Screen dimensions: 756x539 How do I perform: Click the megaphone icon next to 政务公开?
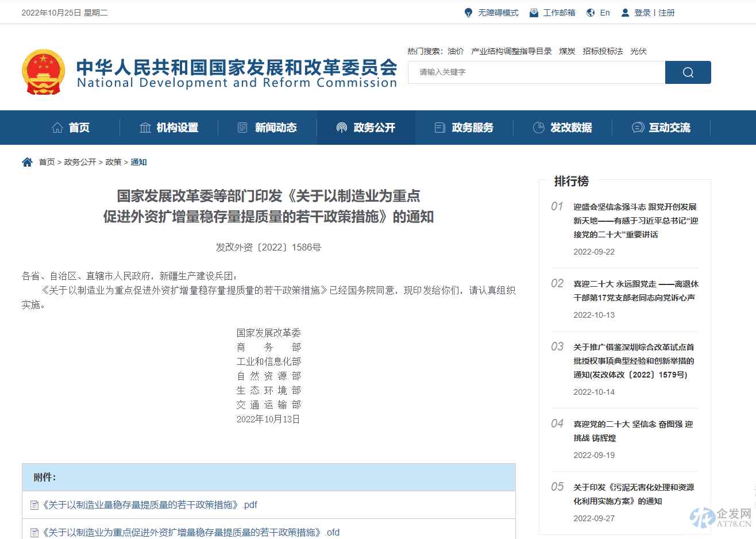click(341, 128)
